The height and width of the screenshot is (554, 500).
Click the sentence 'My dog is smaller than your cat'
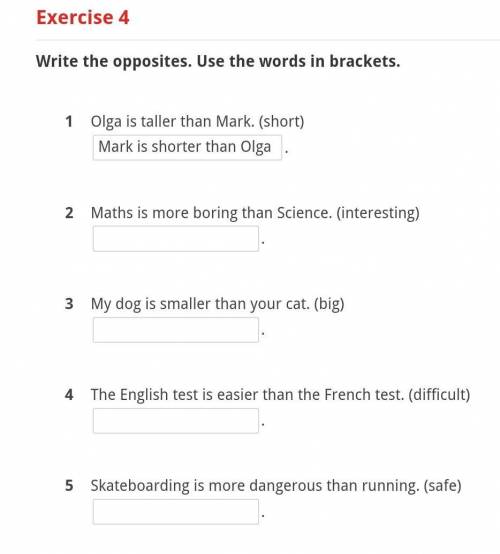tap(200, 304)
